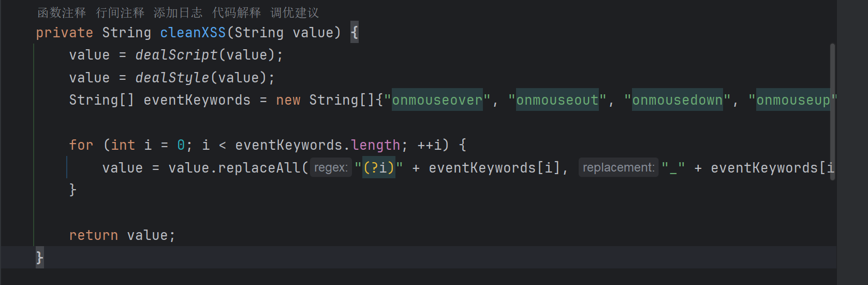Click the length field after eventKeywords
Viewport: 868px width, 285px height.
tap(375, 145)
